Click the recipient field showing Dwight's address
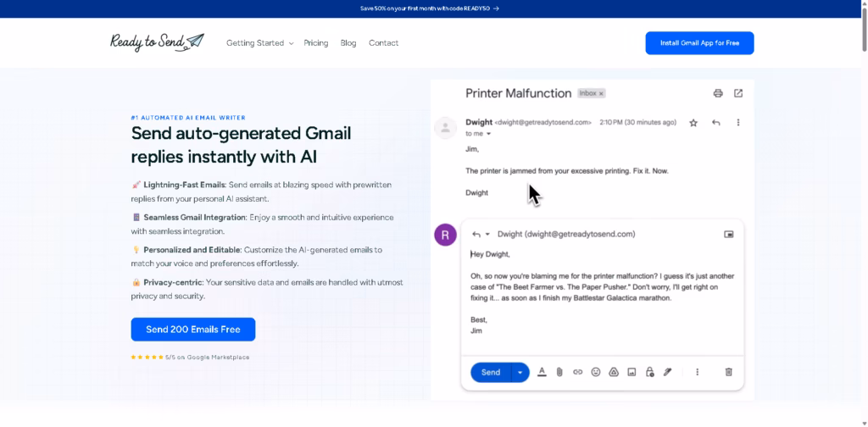 point(566,235)
